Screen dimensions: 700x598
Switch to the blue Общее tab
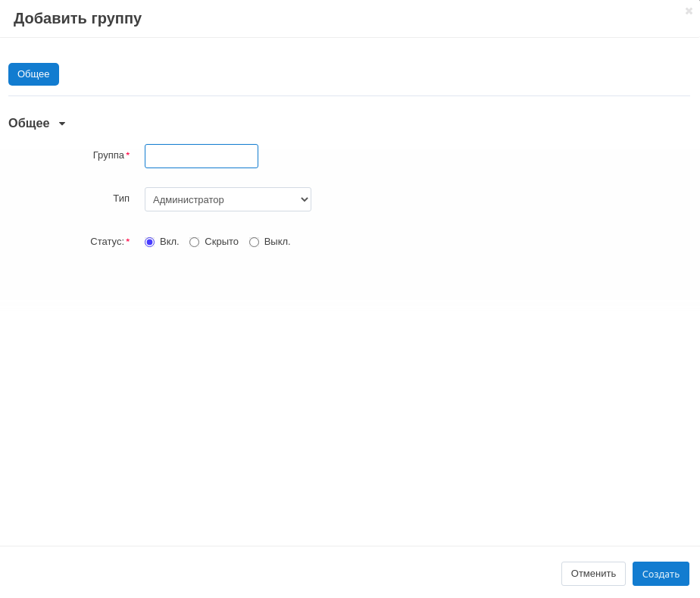pyautogui.click(x=33, y=74)
